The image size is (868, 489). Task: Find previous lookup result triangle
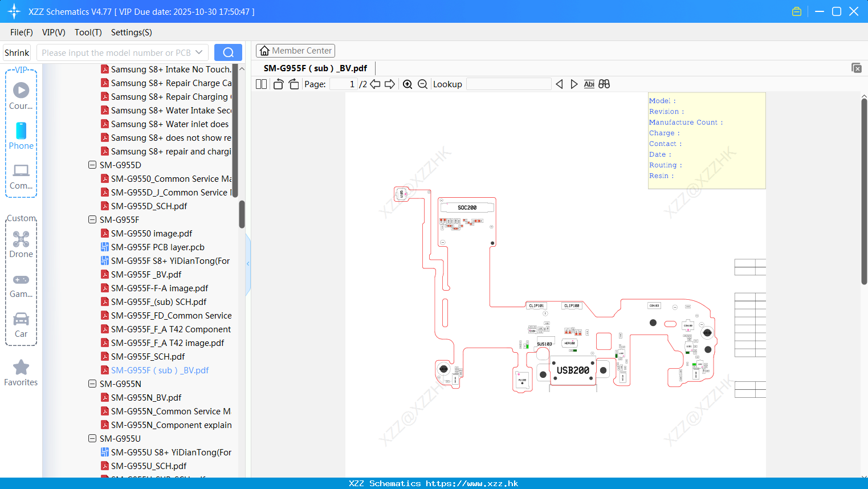click(559, 84)
